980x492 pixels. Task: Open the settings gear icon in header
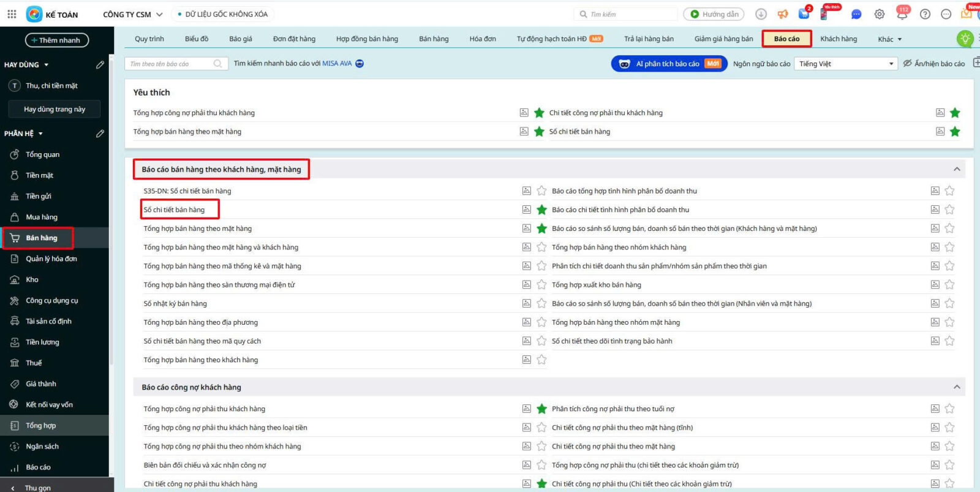(x=879, y=14)
